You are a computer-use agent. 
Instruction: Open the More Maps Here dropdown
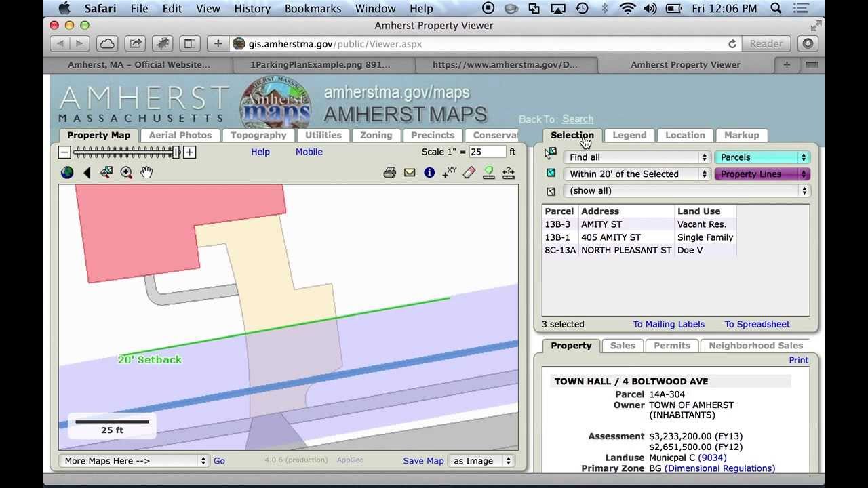(x=134, y=461)
